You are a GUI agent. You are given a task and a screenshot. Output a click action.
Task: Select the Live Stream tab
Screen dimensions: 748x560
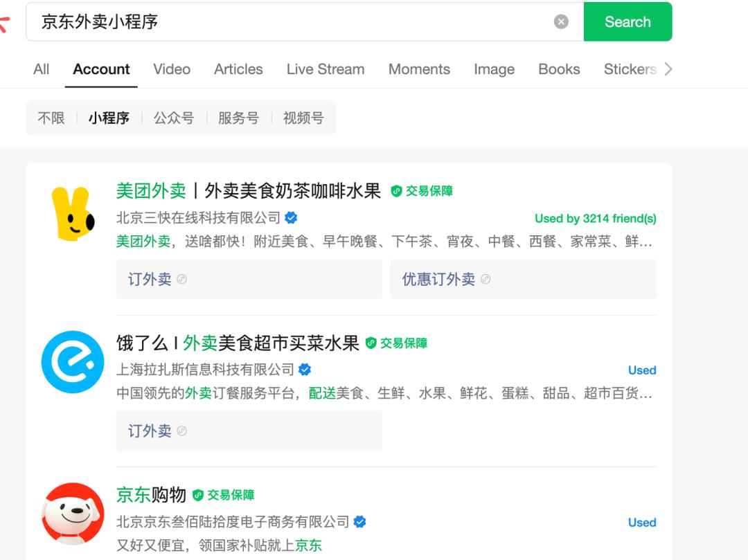click(326, 69)
